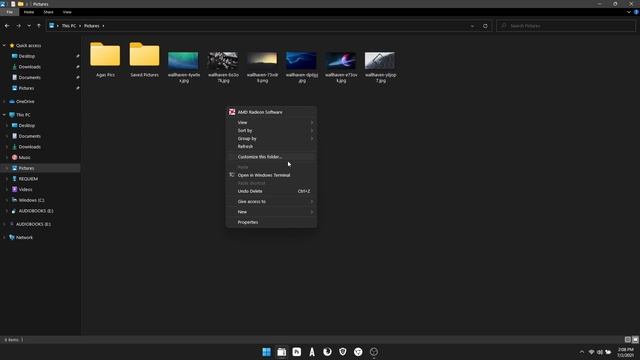Image resolution: width=640 pixels, height=360 pixels.
Task: Open volume tray icon
Action: pos(600,352)
